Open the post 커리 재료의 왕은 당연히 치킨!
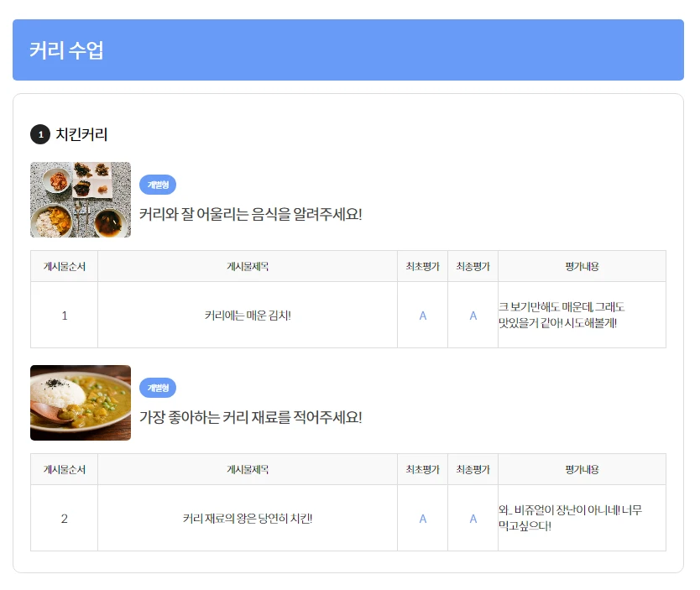700x590 pixels. 248,519
